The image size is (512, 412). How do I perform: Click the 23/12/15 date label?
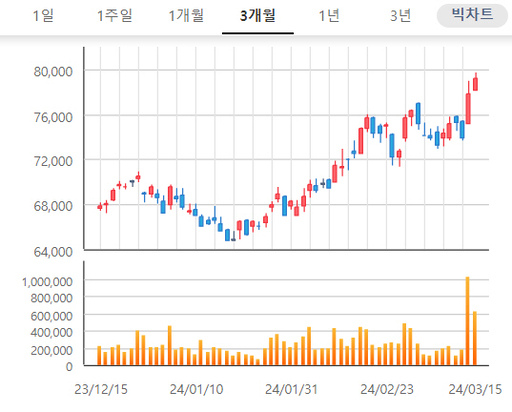coord(101,389)
